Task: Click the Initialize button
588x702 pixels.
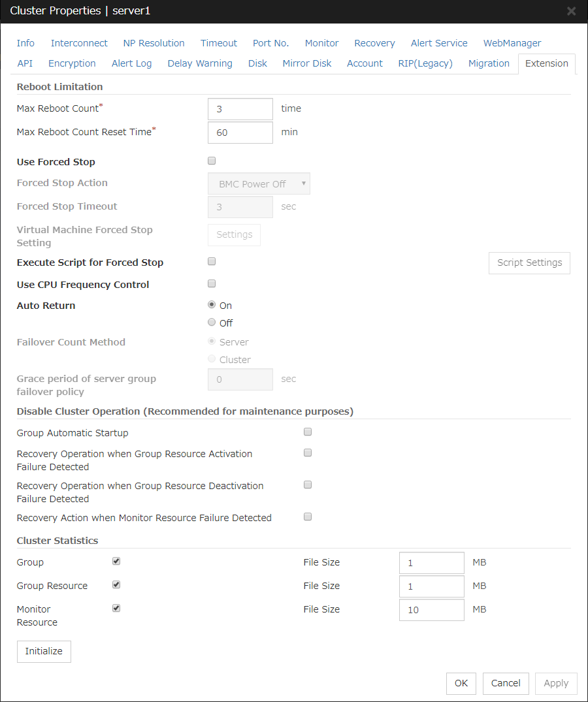Action: click(44, 652)
